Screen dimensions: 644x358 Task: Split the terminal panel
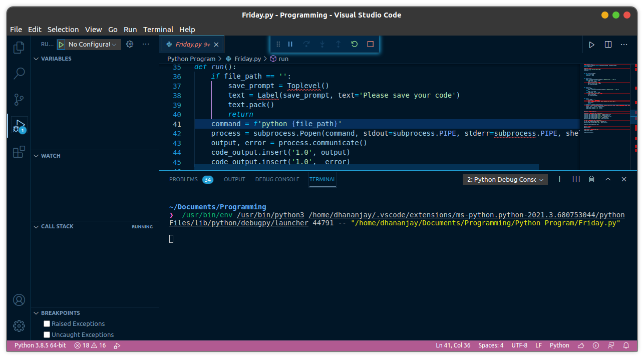click(576, 179)
